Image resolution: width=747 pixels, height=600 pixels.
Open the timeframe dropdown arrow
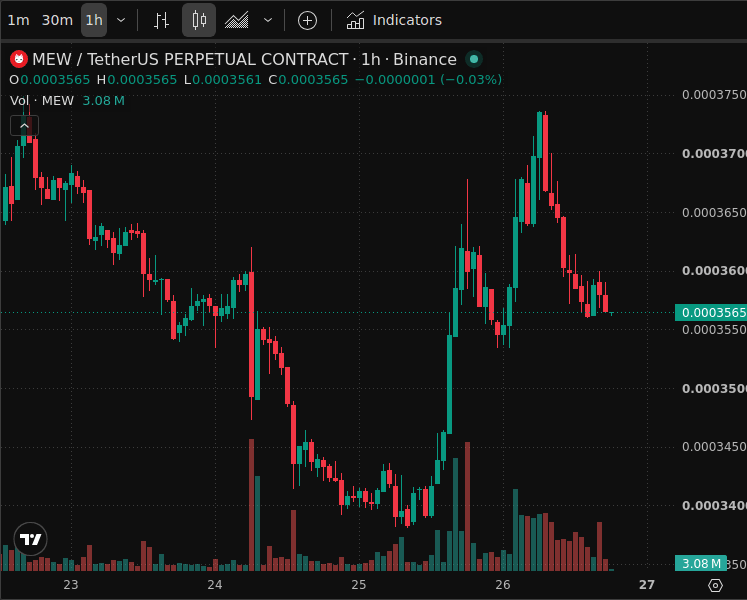pyautogui.click(x=121, y=20)
